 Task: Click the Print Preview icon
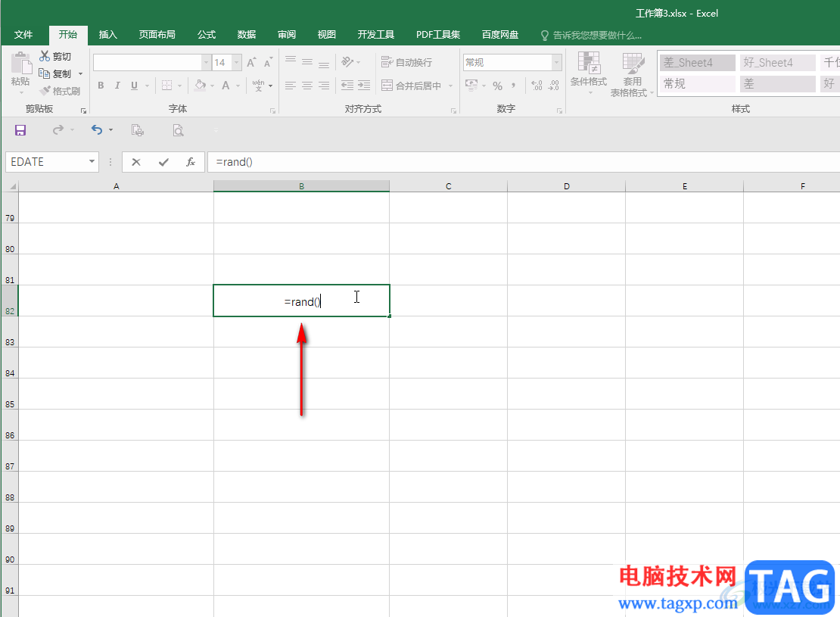pos(178,130)
